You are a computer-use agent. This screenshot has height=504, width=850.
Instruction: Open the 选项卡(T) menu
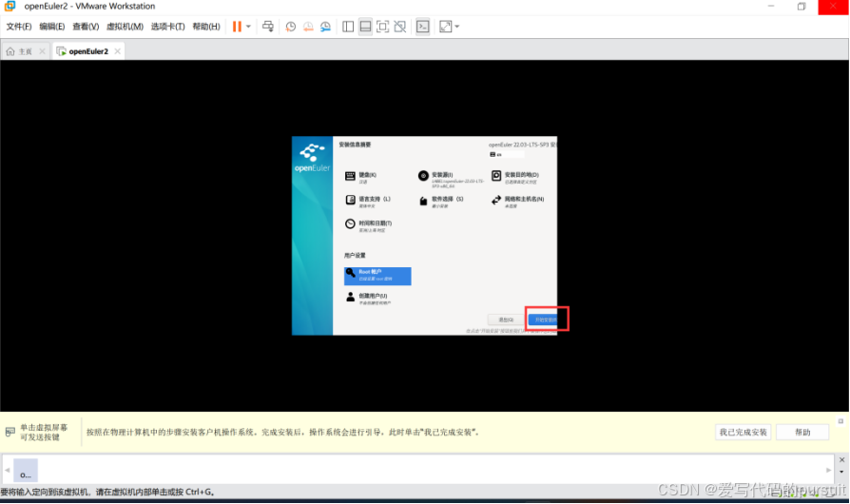(x=167, y=27)
